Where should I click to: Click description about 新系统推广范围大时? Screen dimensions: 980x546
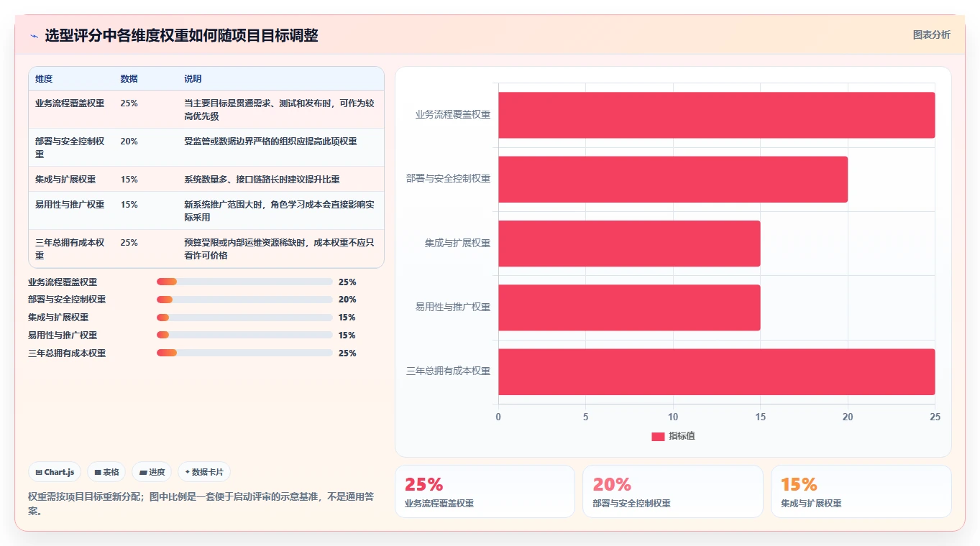(x=280, y=210)
